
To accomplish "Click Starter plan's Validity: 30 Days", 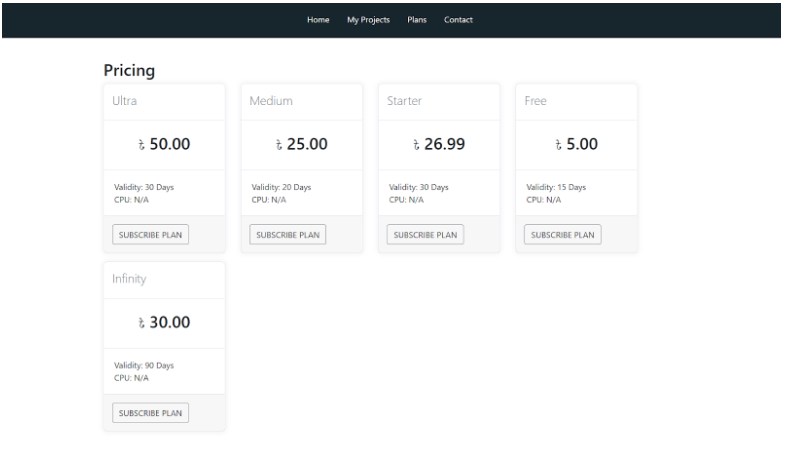I will (x=419, y=187).
